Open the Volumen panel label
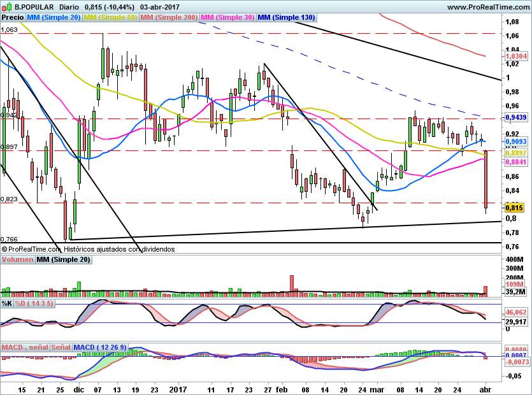The width and height of the screenshot is (532, 395). (17, 259)
